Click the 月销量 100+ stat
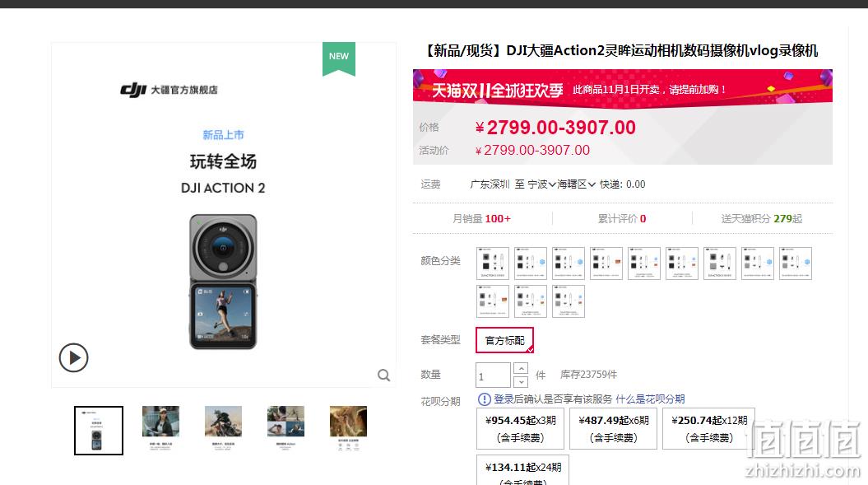 point(481,219)
